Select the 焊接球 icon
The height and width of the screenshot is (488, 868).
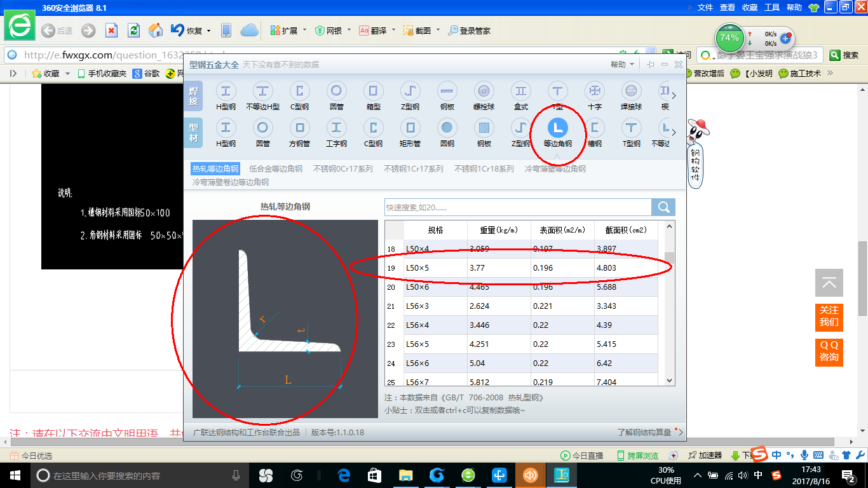pos(631,91)
